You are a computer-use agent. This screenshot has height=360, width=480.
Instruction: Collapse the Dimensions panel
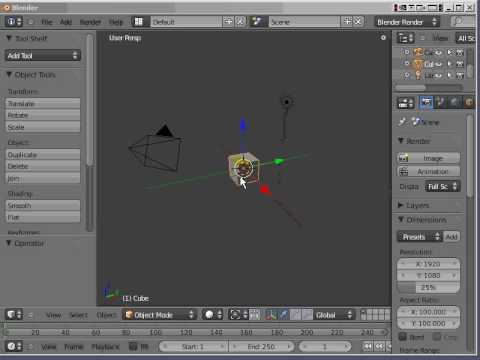(401, 219)
